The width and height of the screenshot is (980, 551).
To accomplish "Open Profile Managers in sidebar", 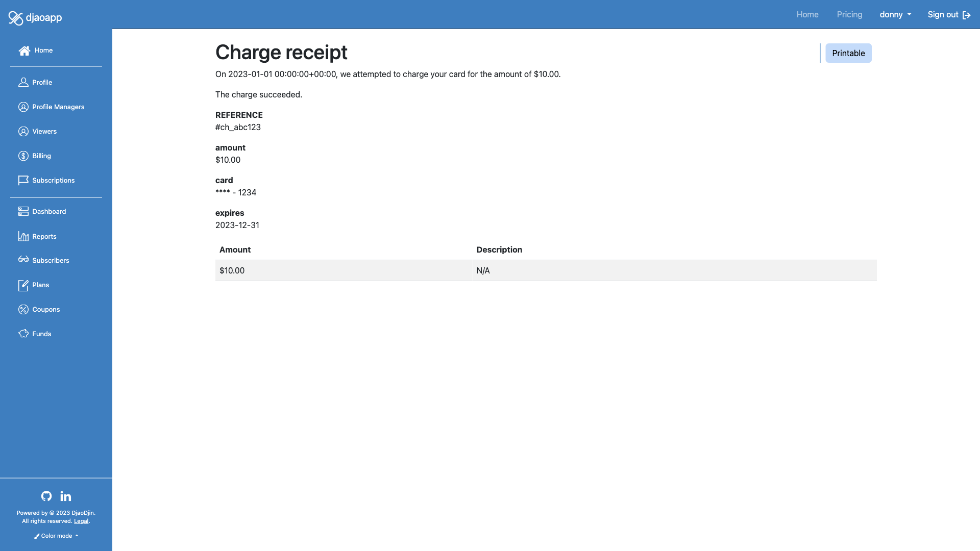I will [x=58, y=107].
